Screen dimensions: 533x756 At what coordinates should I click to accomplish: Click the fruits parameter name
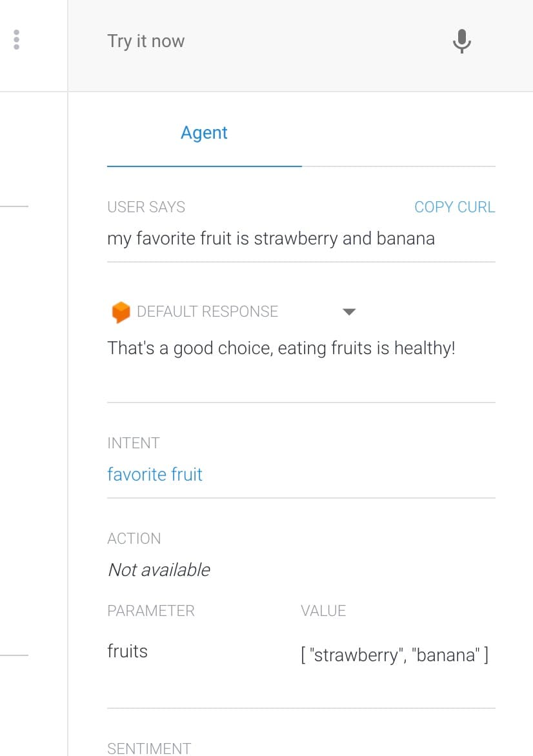coord(127,652)
